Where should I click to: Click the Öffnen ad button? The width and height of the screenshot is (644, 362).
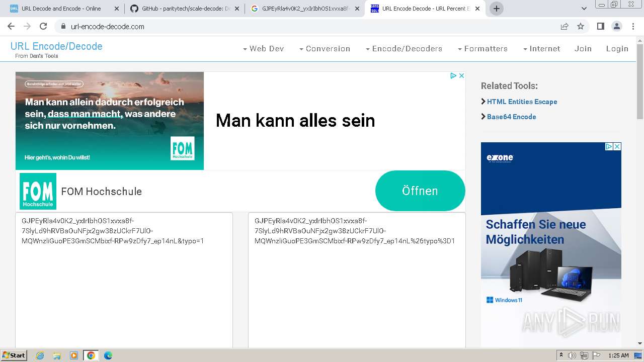click(420, 191)
